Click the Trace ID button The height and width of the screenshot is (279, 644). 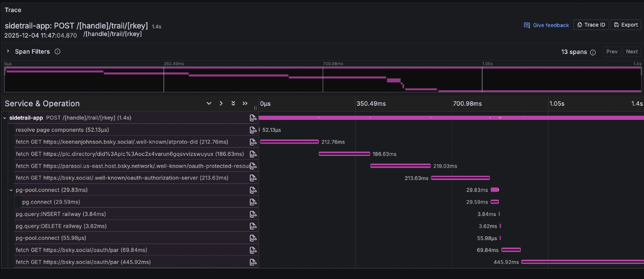coord(591,25)
